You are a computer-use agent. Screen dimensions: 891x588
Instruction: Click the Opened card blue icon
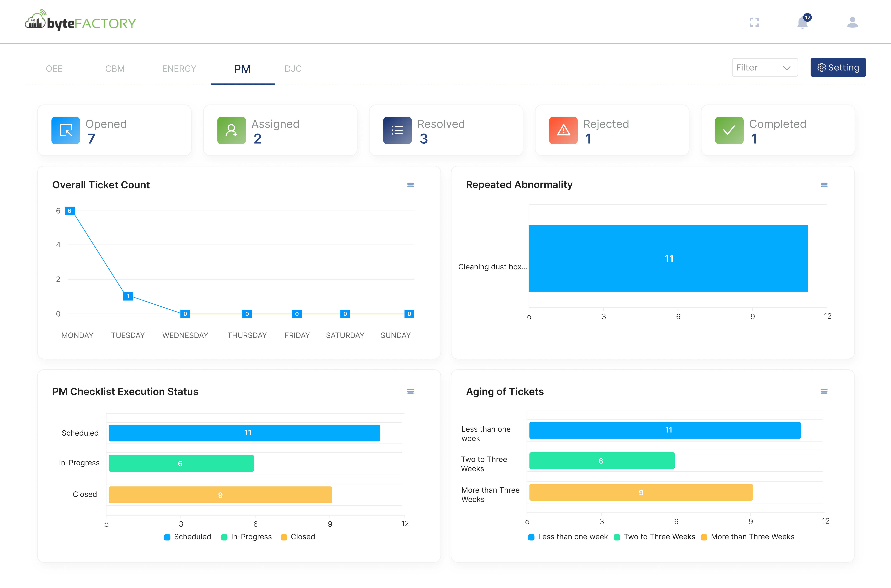[x=66, y=130]
